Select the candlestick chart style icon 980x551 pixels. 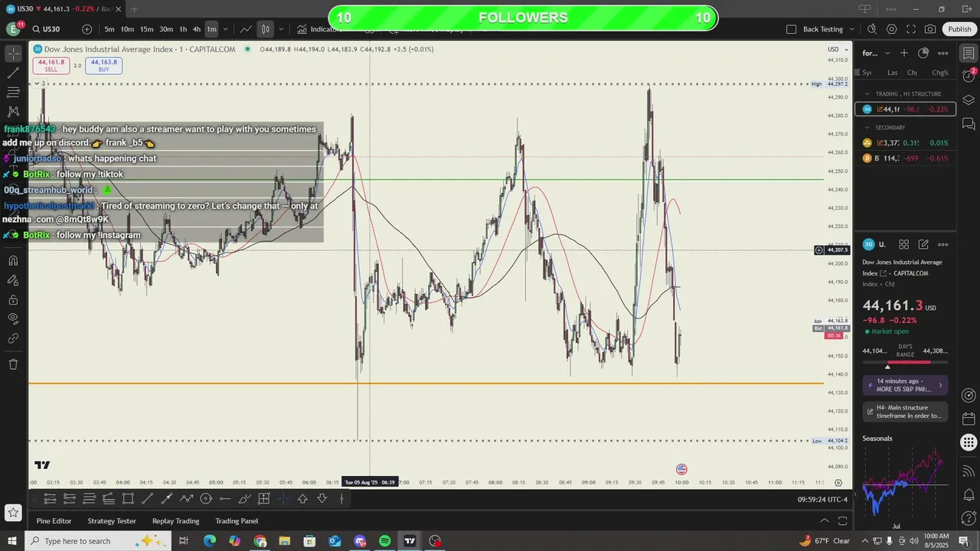[x=265, y=29]
